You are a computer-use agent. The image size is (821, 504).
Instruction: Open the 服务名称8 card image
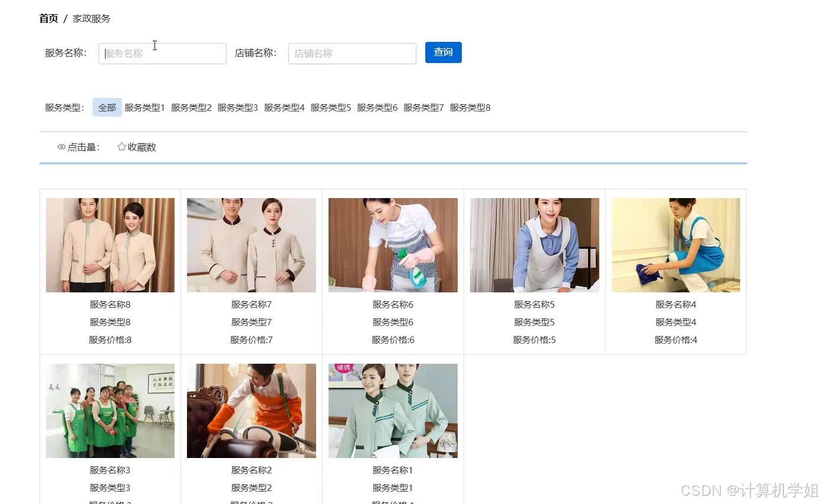tap(110, 245)
